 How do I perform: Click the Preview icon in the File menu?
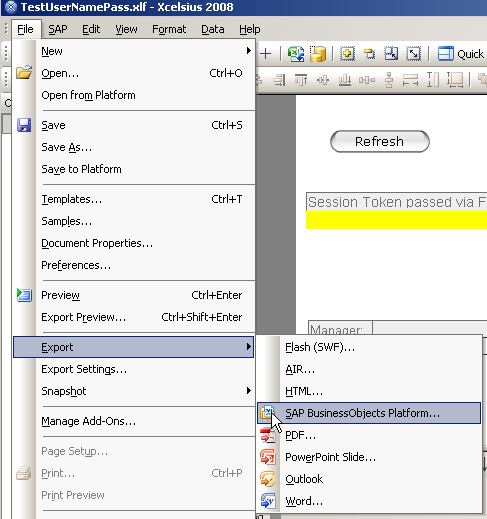[x=24, y=295]
